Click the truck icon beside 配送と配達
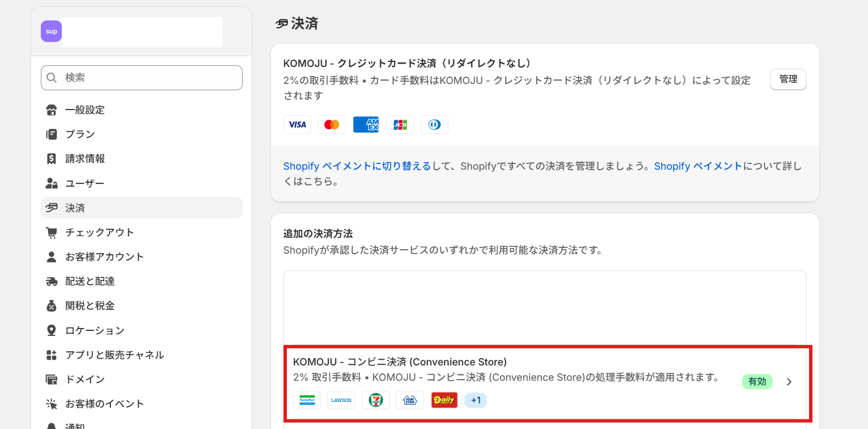The height and width of the screenshot is (429, 868). tap(51, 281)
